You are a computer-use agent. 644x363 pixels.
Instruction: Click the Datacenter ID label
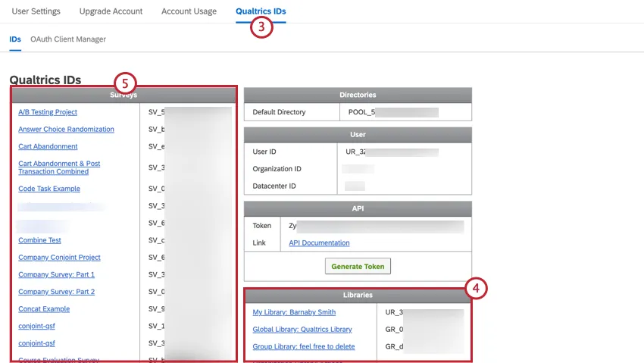[x=274, y=186]
